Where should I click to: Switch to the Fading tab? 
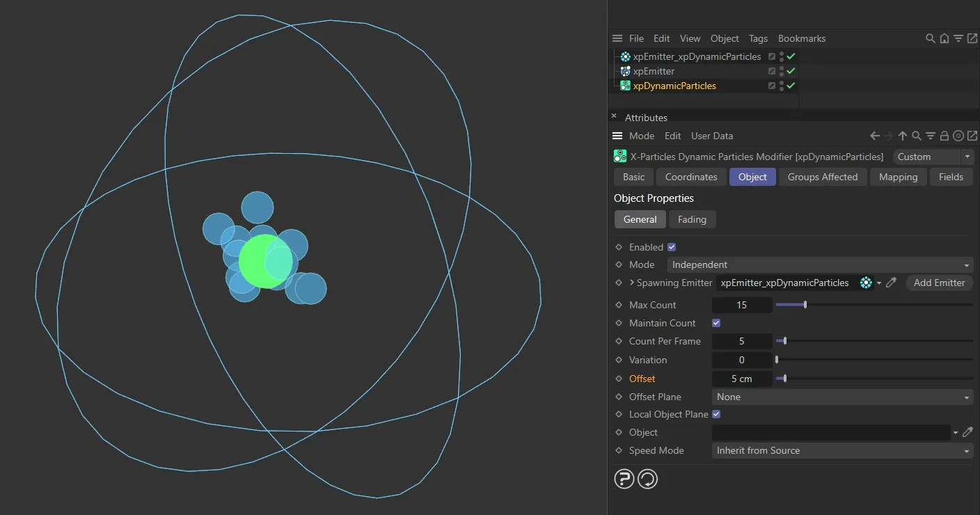(693, 219)
